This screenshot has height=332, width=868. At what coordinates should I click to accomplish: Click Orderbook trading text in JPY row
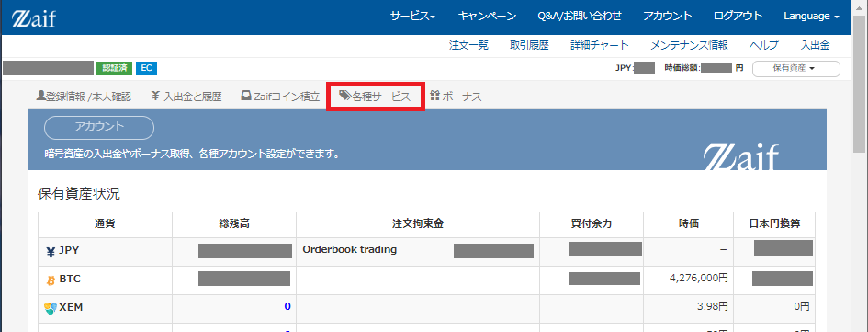click(x=350, y=249)
